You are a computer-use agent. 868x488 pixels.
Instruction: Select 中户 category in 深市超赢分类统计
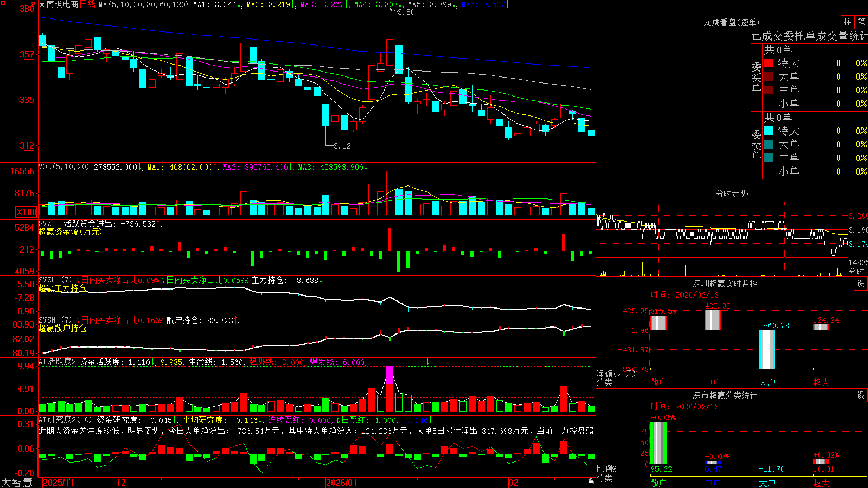coord(713,483)
